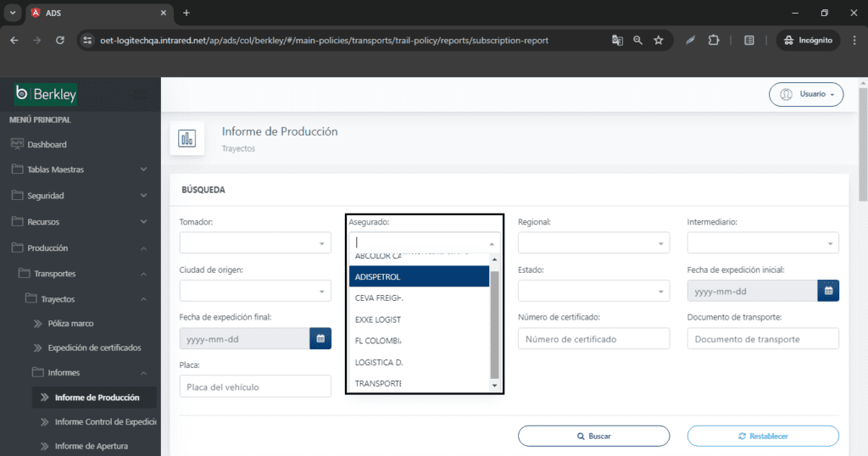Open the Usuario account menu
Screen dimensions: 868x456
(x=806, y=94)
